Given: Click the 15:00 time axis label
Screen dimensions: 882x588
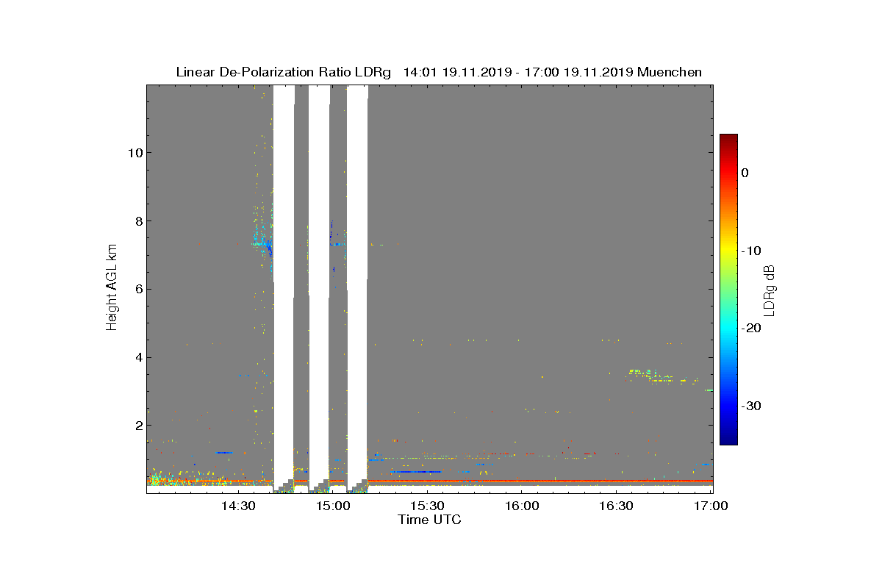Looking at the screenshot, I should (333, 506).
